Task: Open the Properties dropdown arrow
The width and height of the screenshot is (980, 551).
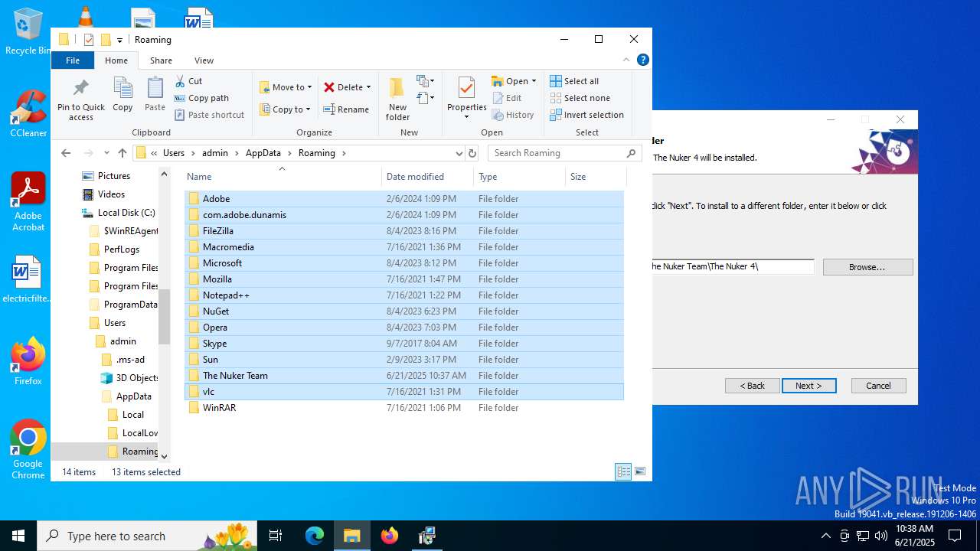Action: pyautogui.click(x=466, y=117)
